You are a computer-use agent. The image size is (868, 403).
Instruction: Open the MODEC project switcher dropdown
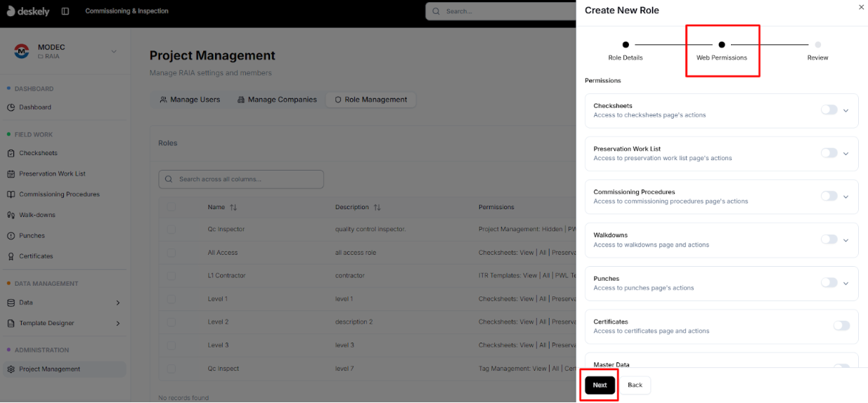(114, 51)
